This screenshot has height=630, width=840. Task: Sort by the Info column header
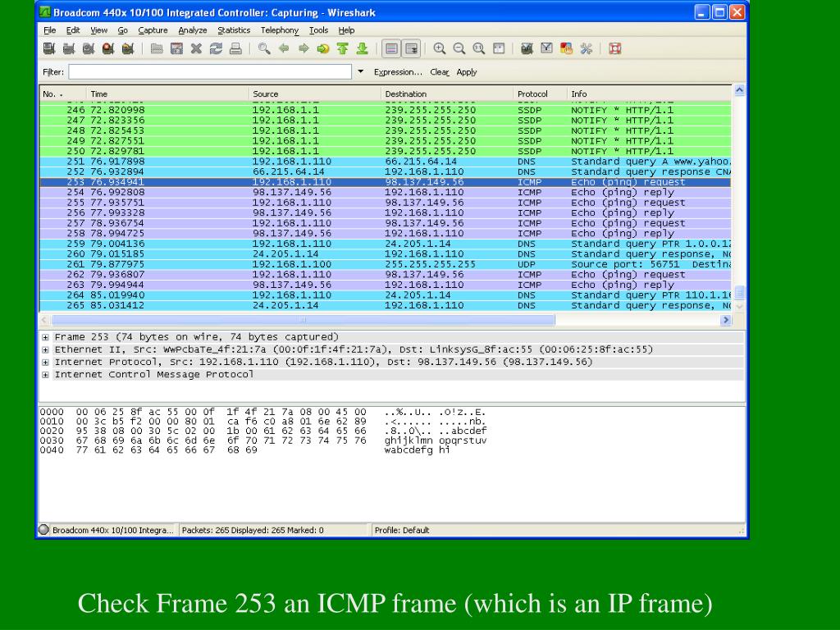pyautogui.click(x=650, y=94)
